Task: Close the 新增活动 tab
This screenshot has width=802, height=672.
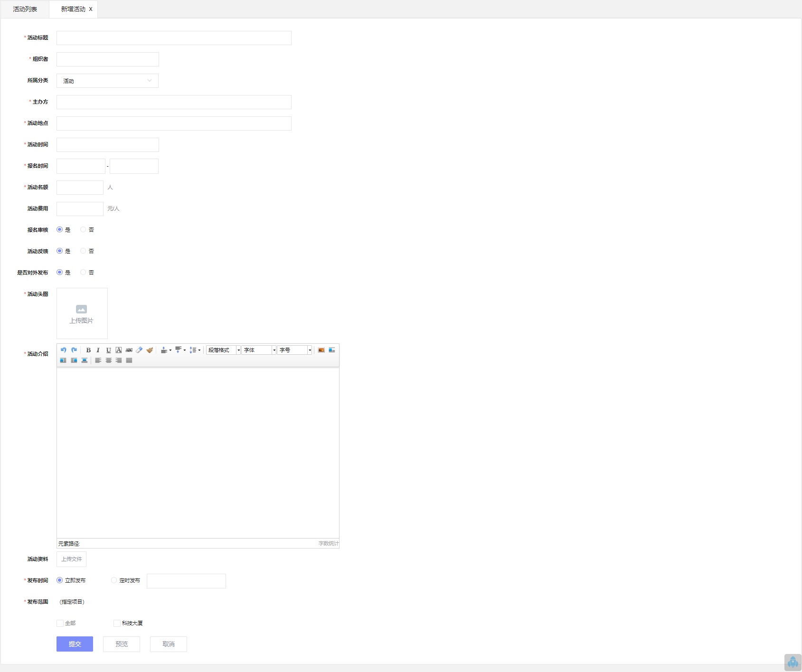Action: [91, 9]
